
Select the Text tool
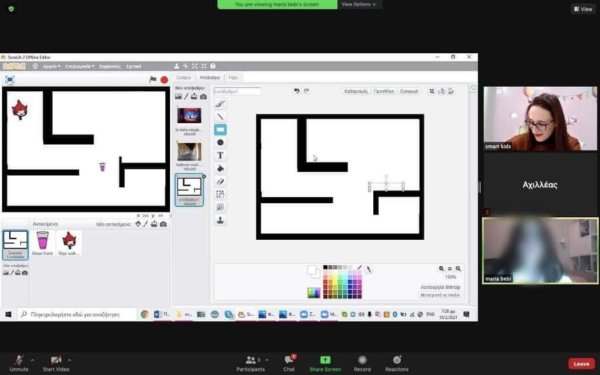(220, 155)
